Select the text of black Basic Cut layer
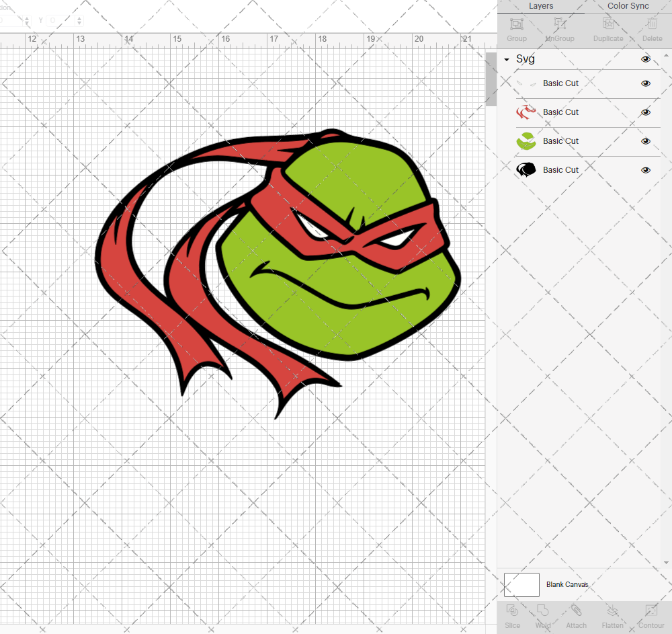 pos(560,169)
